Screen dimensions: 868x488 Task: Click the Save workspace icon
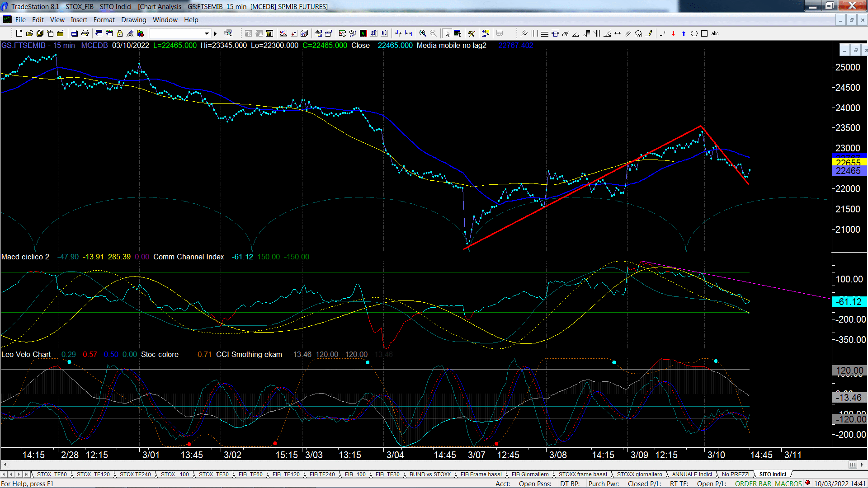coord(40,33)
